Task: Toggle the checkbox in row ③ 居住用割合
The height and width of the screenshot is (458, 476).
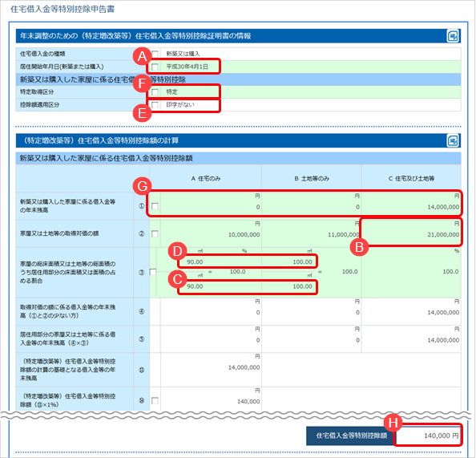Action: 153,272
